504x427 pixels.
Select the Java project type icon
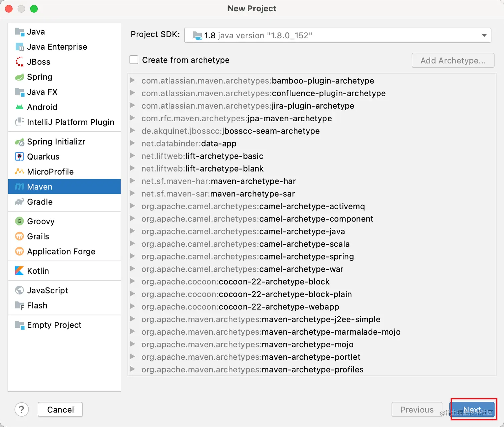point(20,32)
